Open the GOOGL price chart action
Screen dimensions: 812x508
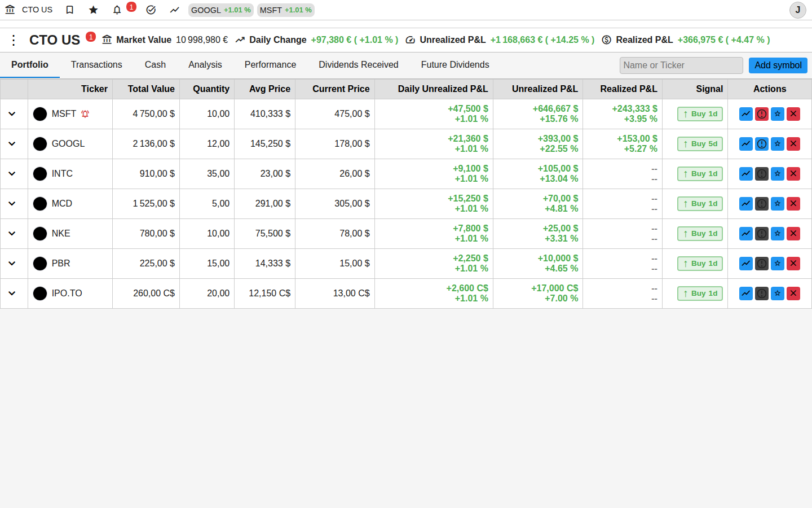tap(746, 144)
